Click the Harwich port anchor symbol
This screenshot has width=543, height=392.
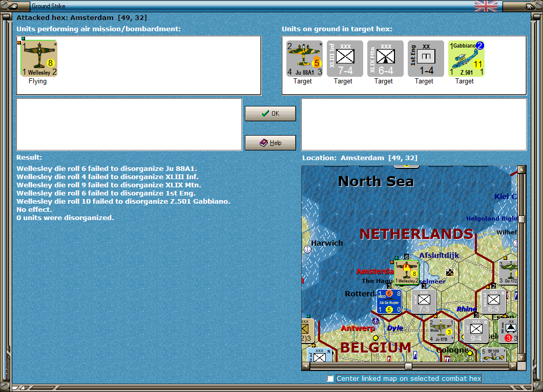pos(307,249)
